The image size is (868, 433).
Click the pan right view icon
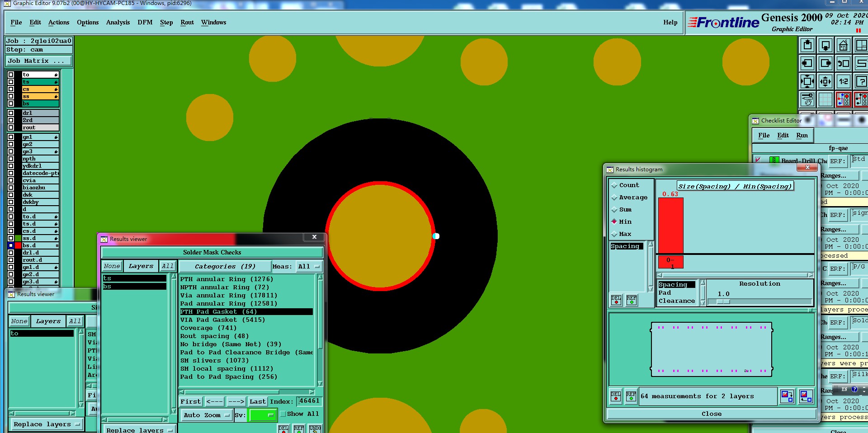(826, 63)
